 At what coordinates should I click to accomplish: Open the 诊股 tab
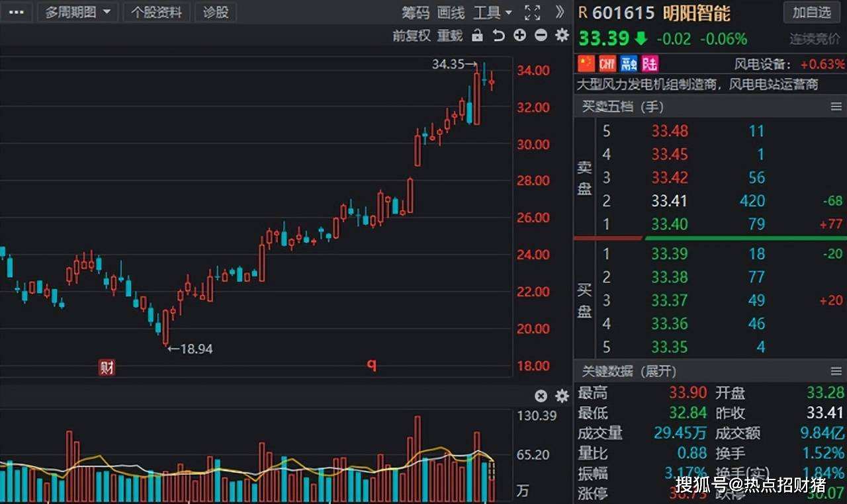click(216, 12)
